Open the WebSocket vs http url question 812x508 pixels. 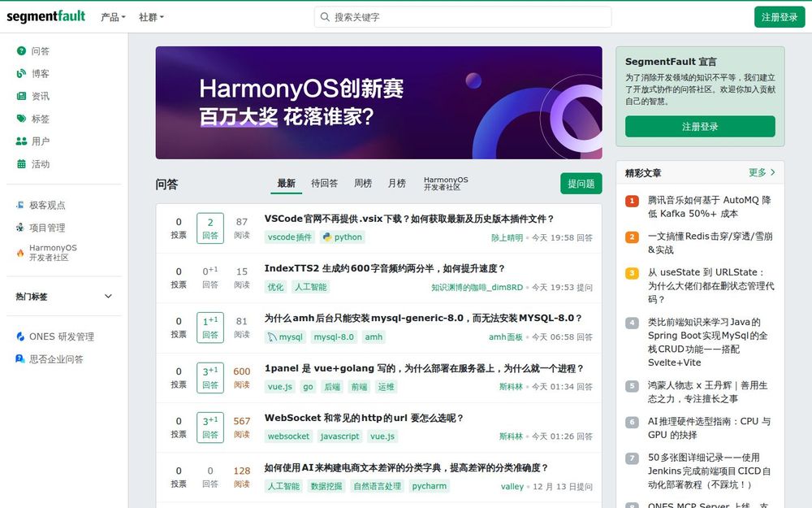click(x=364, y=418)
